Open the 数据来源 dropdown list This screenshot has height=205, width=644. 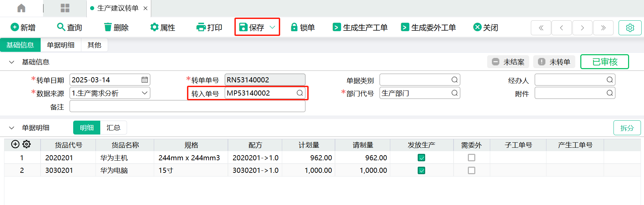coord(145,93)
